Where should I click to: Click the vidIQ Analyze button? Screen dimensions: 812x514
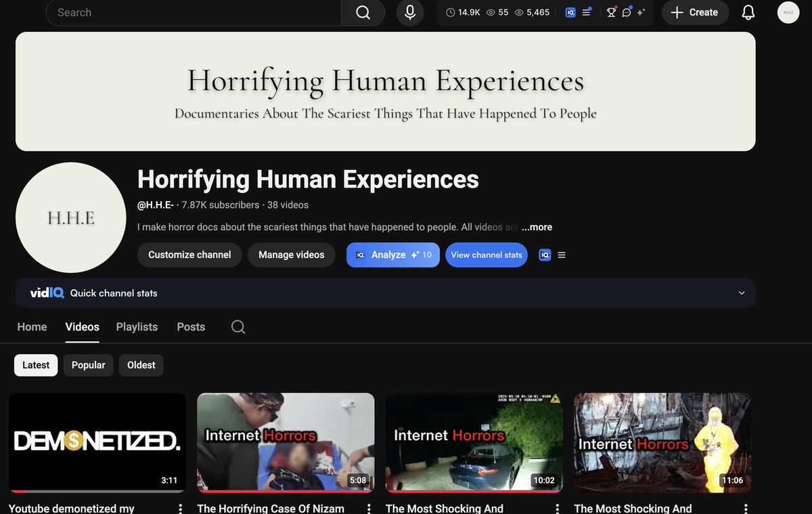393,255
